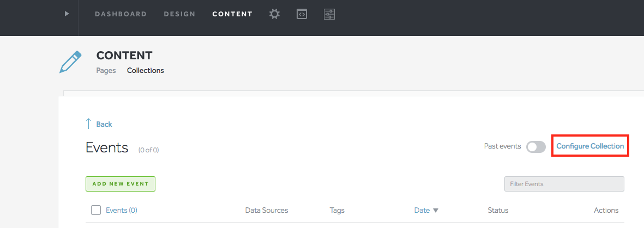Viewport: 644px width, 228px height.
Task: Click the Date column header
Action: click(422, 210)
